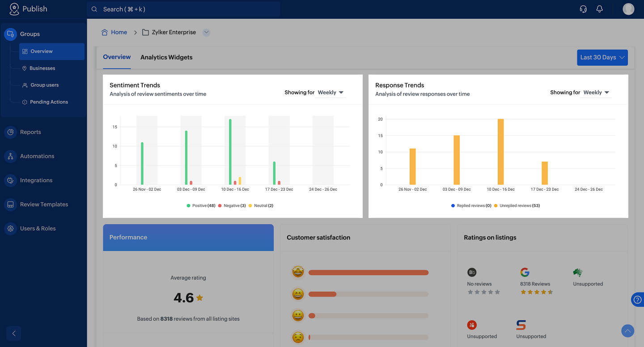Open Reports from the sidebar

(x=30, y=132)
